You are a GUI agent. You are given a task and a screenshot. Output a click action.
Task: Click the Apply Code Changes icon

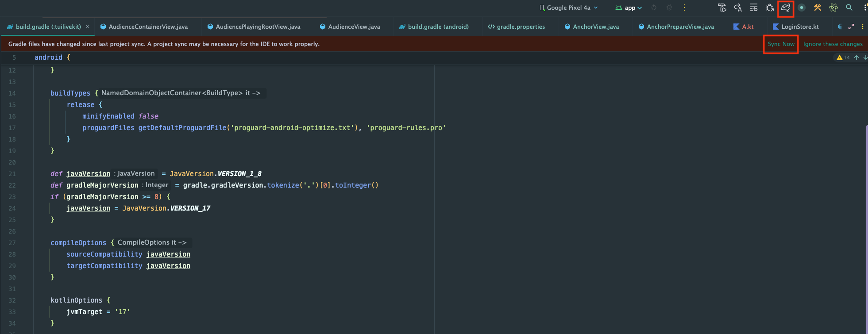click(738, 8)
